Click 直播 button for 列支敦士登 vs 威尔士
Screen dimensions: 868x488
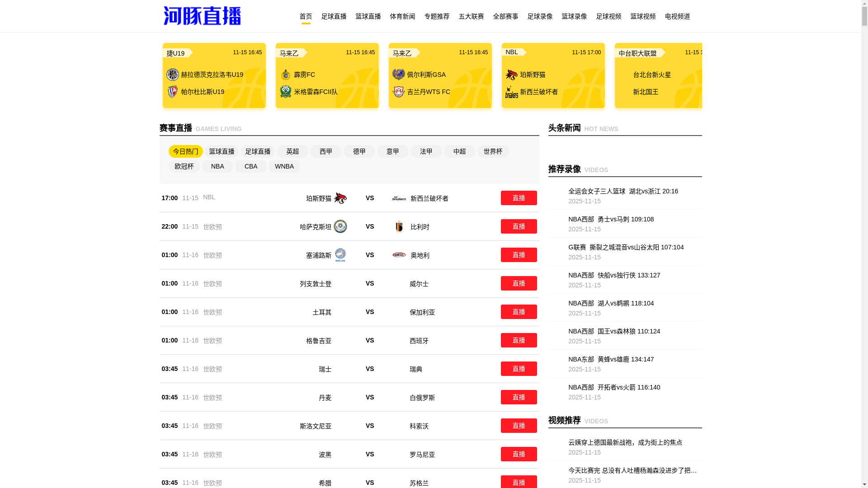click(x=519, y=283)
